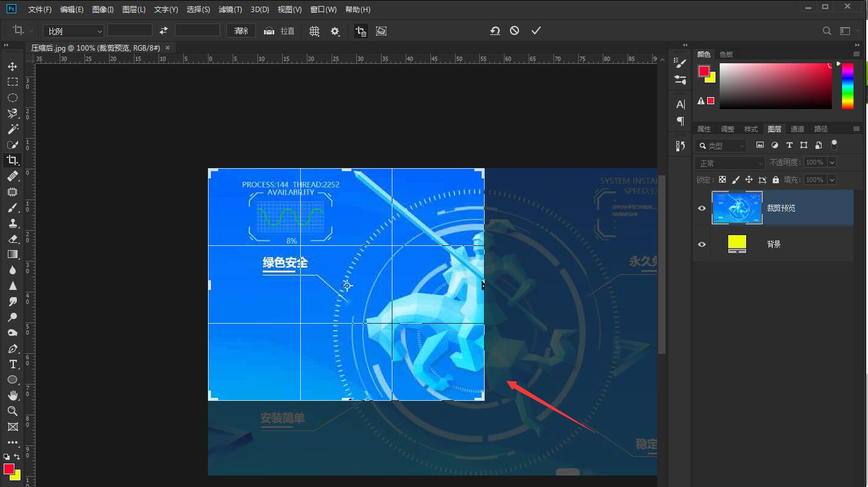Toggle visibility of 裁剪预览 layer

(x=702, y=208)
